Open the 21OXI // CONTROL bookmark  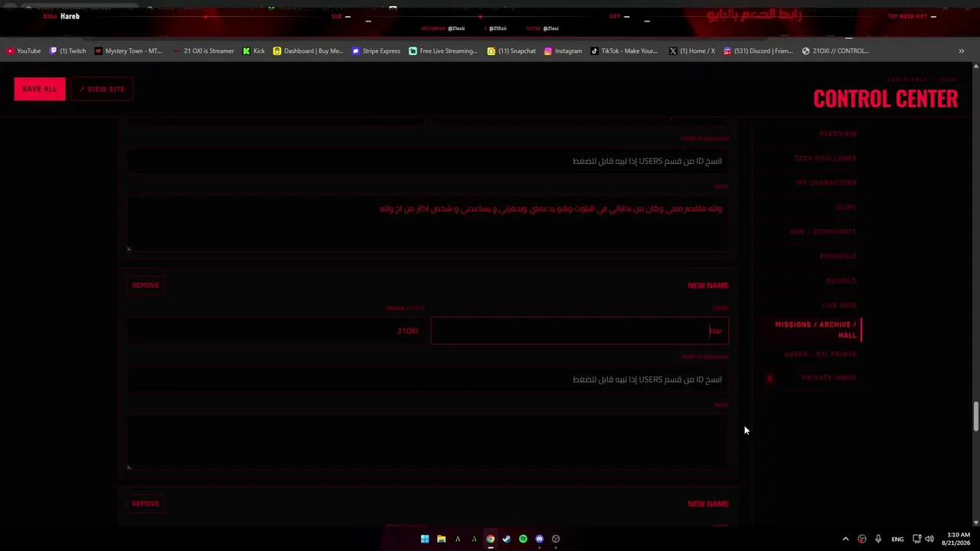click(835, 51)
